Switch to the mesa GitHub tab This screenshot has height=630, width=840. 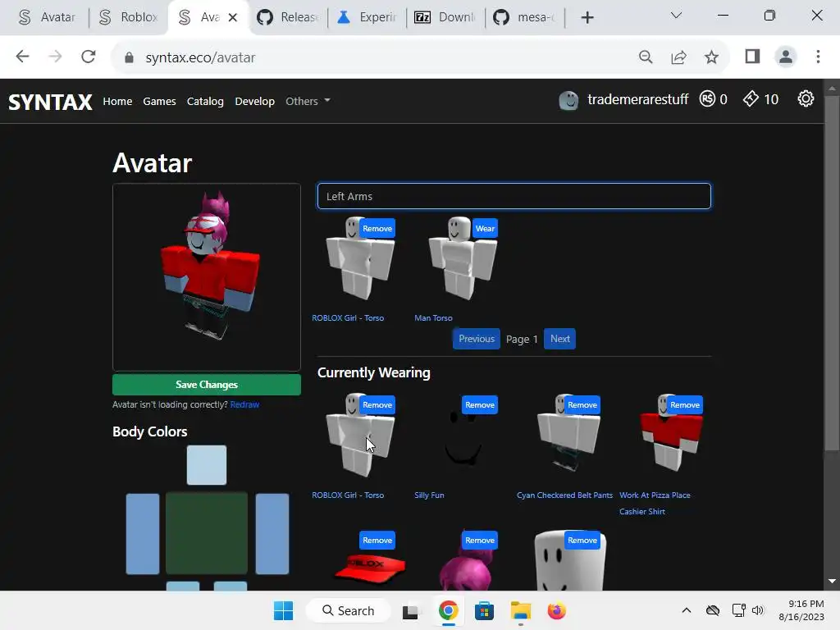(x=524, y=17)
